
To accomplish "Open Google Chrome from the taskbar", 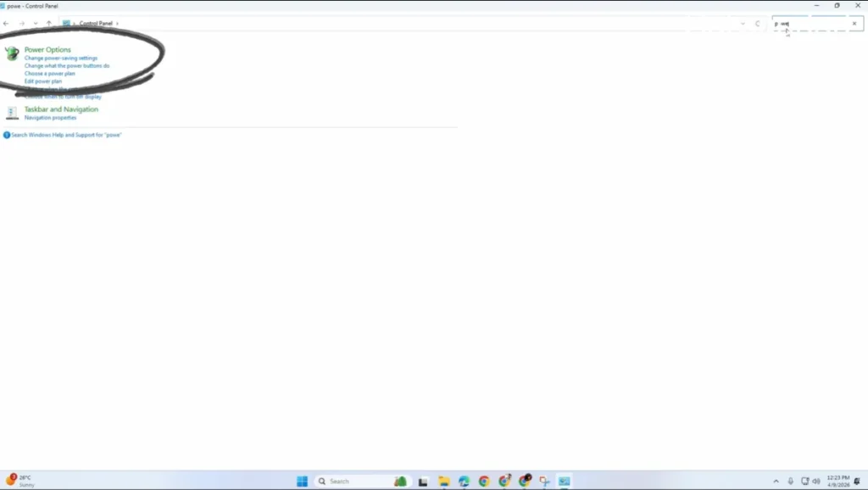I will [x=484, y=481].
